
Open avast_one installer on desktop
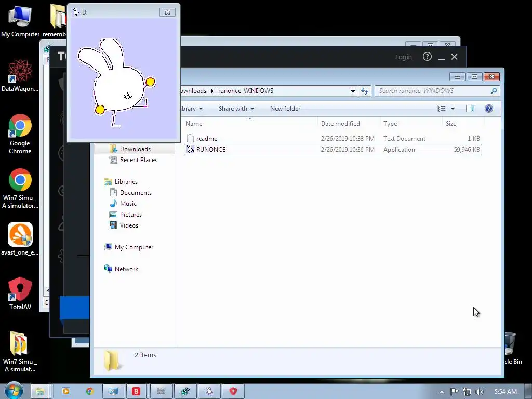point(20,238)
